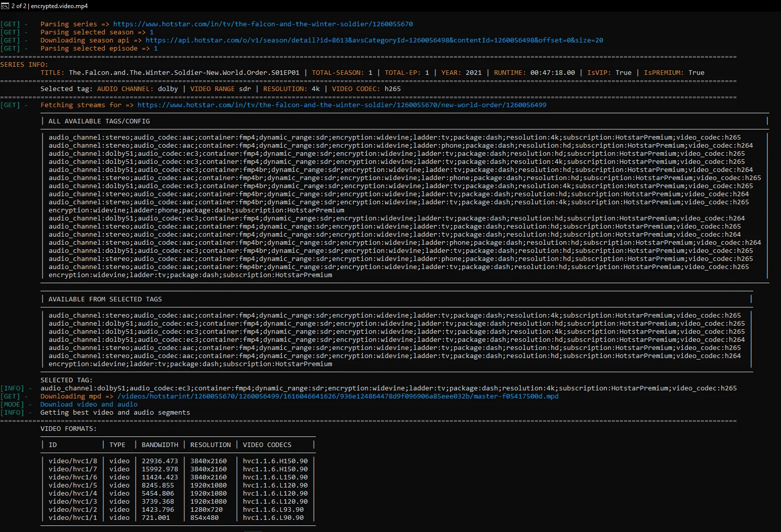Click the master-f05417500d.mpd path
Viewport: 781px width, 532px height.
[x=338, y=396]
